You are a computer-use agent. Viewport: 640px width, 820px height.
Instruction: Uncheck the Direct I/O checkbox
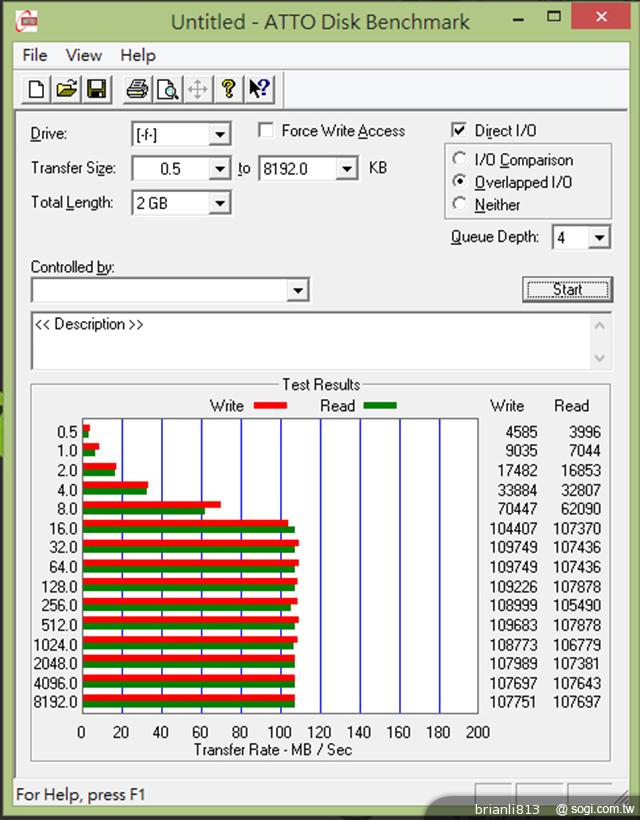point(459,131)
